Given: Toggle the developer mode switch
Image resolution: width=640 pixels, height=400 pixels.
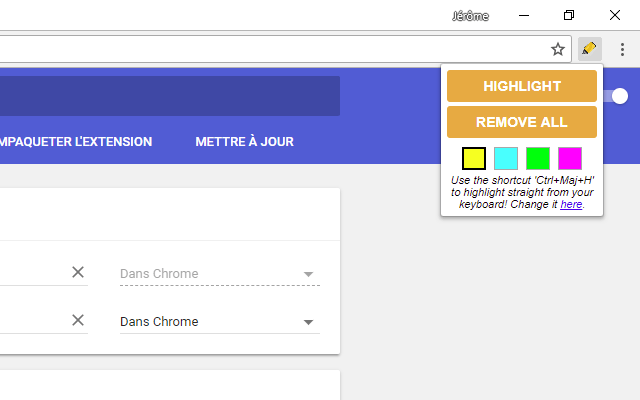Looking at the screenshot, I should (x=616, y=96).
